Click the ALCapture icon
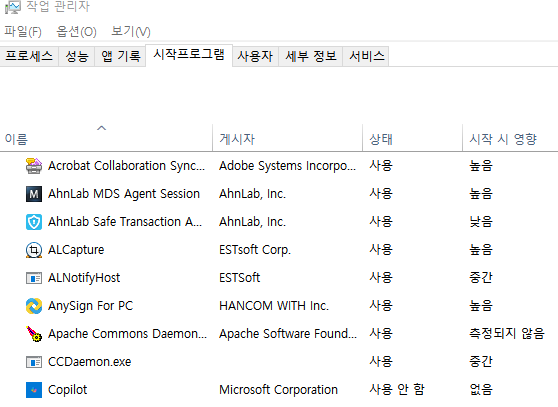Image resolution: width=558 pixels, height=407 pixels. (34, 250)
